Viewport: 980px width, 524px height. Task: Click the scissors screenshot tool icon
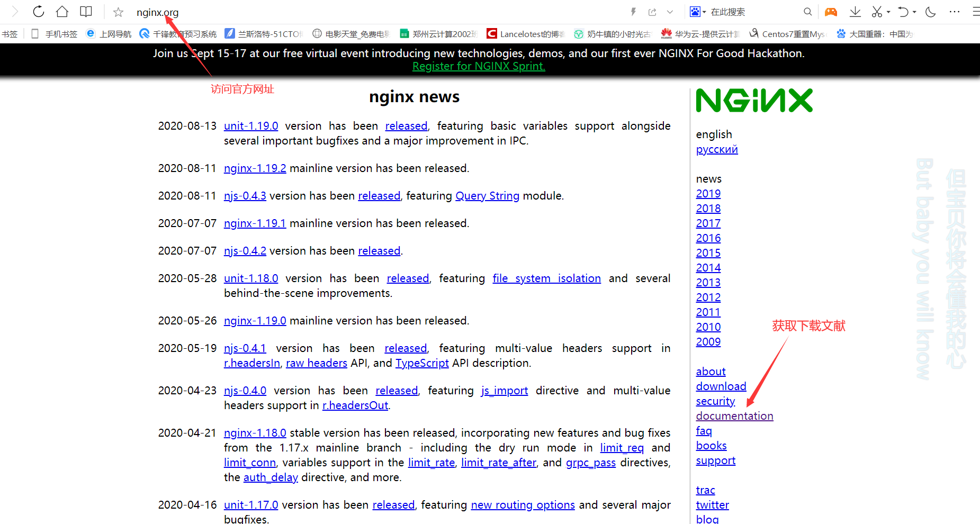coord(877,12)
